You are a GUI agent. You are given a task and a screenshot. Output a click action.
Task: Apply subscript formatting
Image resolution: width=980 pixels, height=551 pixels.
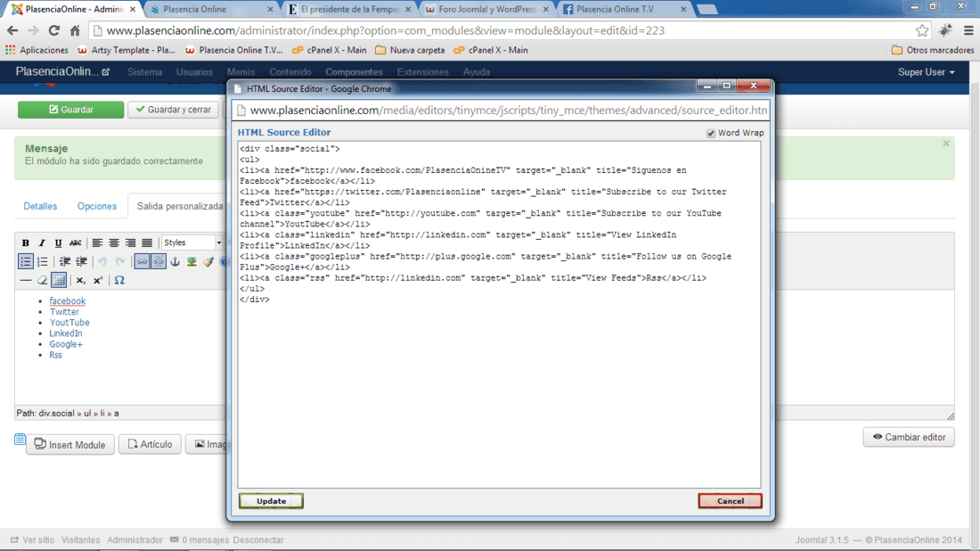tap(80, 280)
